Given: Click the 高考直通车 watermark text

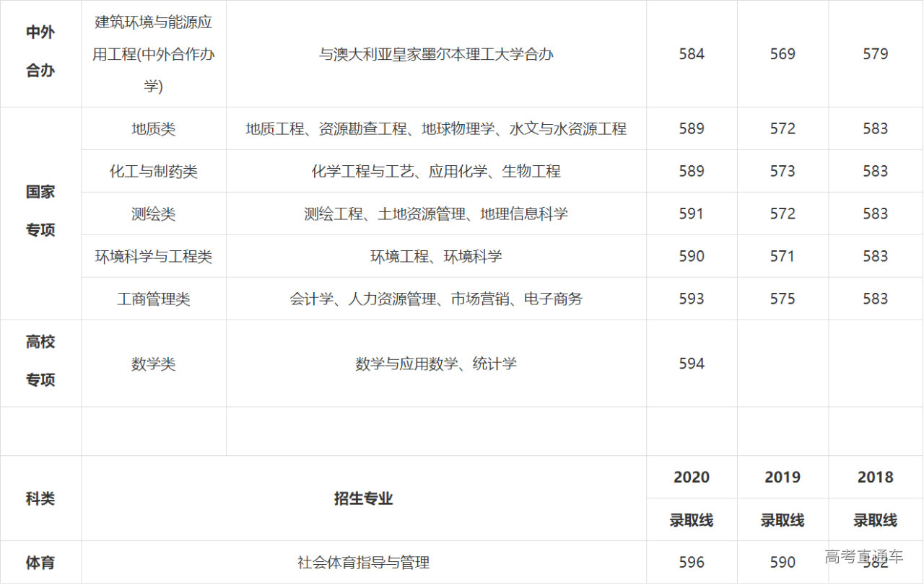Looking at the screenshot, I should point(864,556).
